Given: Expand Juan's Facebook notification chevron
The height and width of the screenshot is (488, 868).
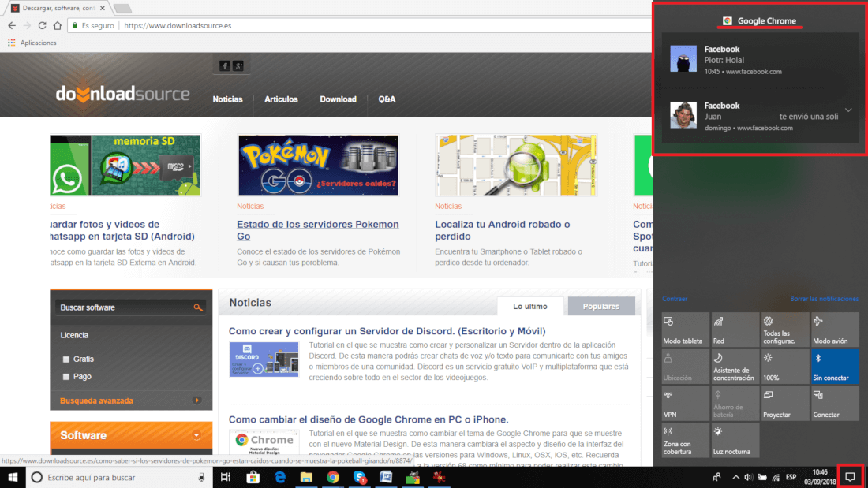Looking at the screenshot, I should (x=848, y=110).
